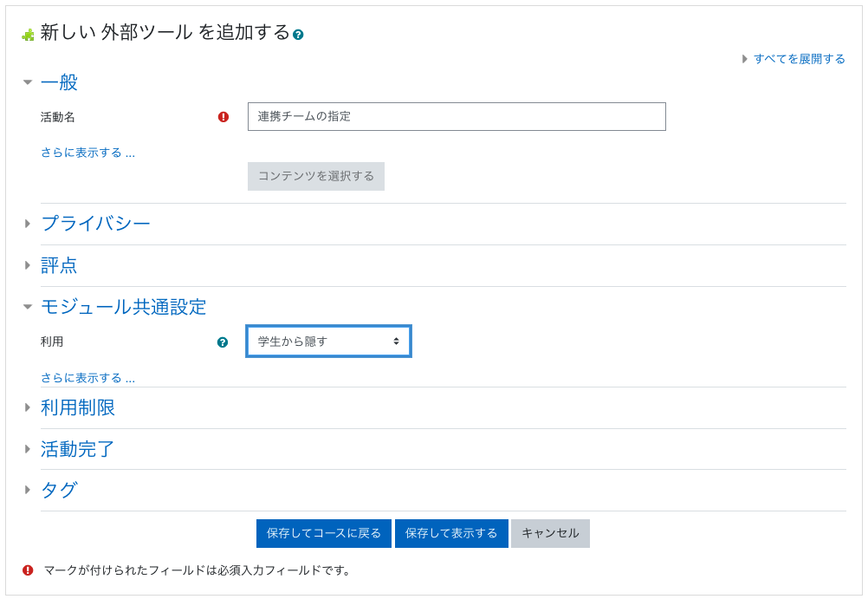Collapse the モジュール共通設定 section
The image size is (868, 599).
pyautogui.click(x=123, y=307)
